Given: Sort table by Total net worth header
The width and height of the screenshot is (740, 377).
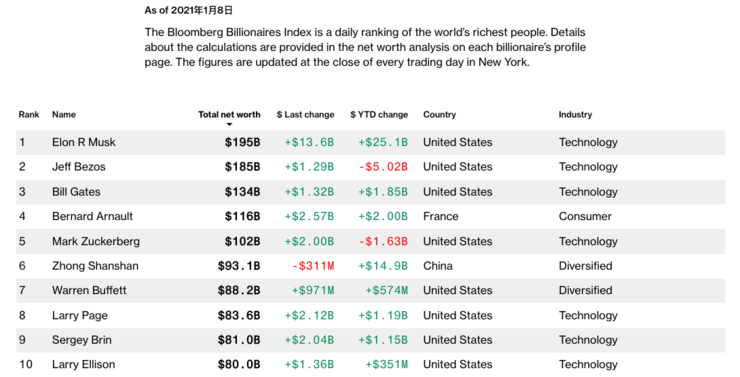Looking at the screenshot, I should 229,115.
